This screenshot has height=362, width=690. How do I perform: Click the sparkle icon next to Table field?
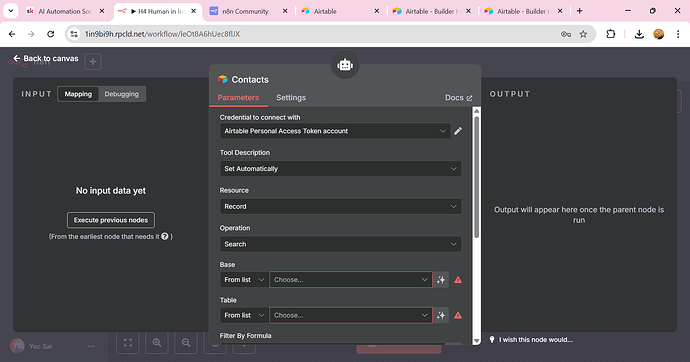click(441, 315)
